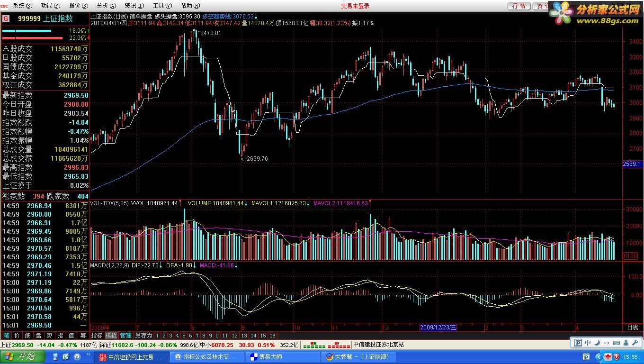This screenshot has width=644, height=364.
Task: Click 另存为 to save template
Action: [143, 336]
